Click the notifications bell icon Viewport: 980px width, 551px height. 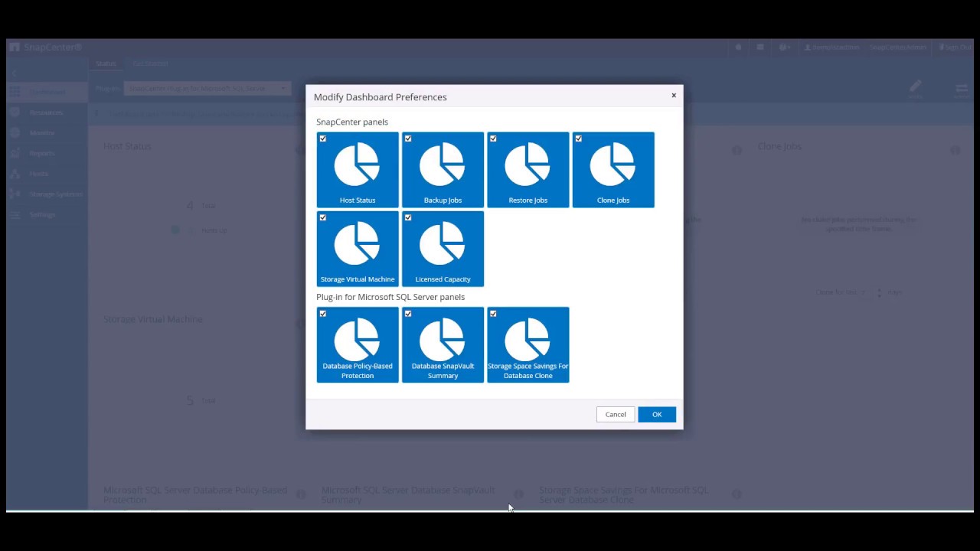[x=738, y=47]
